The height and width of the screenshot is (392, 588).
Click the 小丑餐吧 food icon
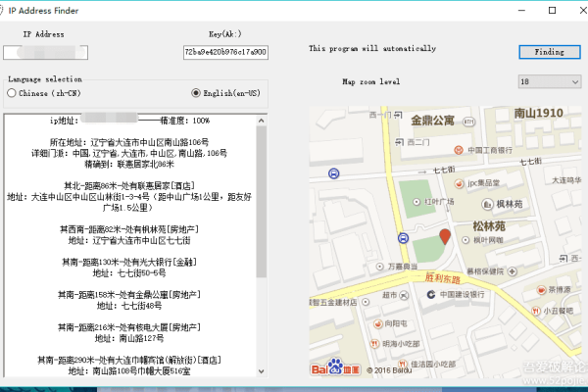tap(536, 311)
